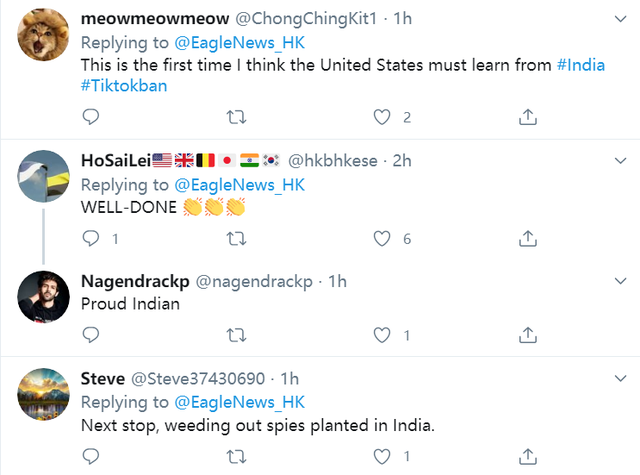Viewport: 640px width, 475px height.
Task: Retweet HoSaiLei's WELL-DONE tweet
Action: point(237,238)
